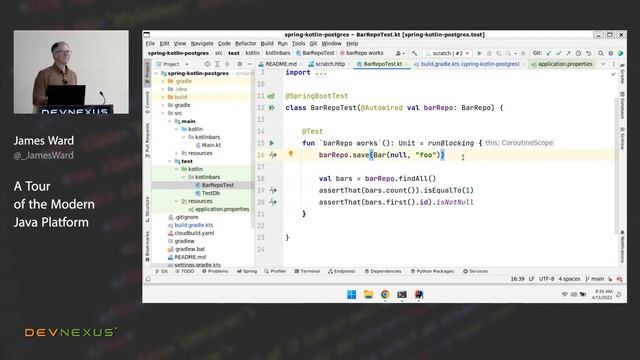This screenshot has height=360, width=640.
Task: Run test gutter icon on line 15
Action: pyautogui.click(x=271, y=143)
